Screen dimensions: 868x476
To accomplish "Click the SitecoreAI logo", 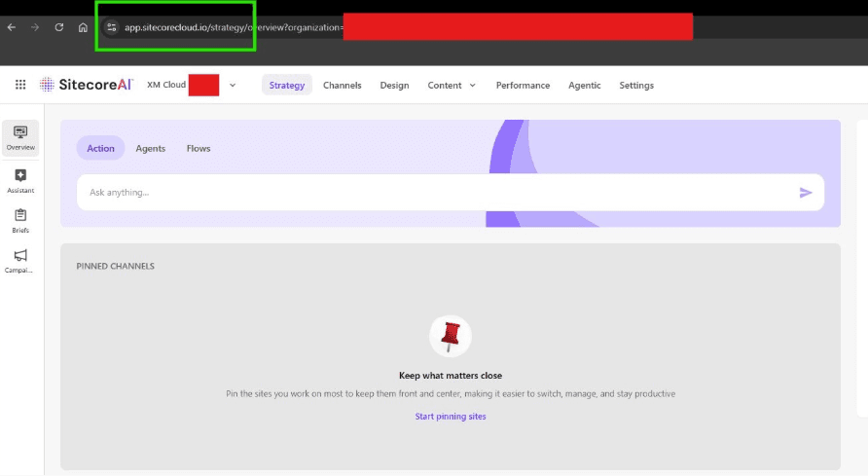I will pos(86,85).
